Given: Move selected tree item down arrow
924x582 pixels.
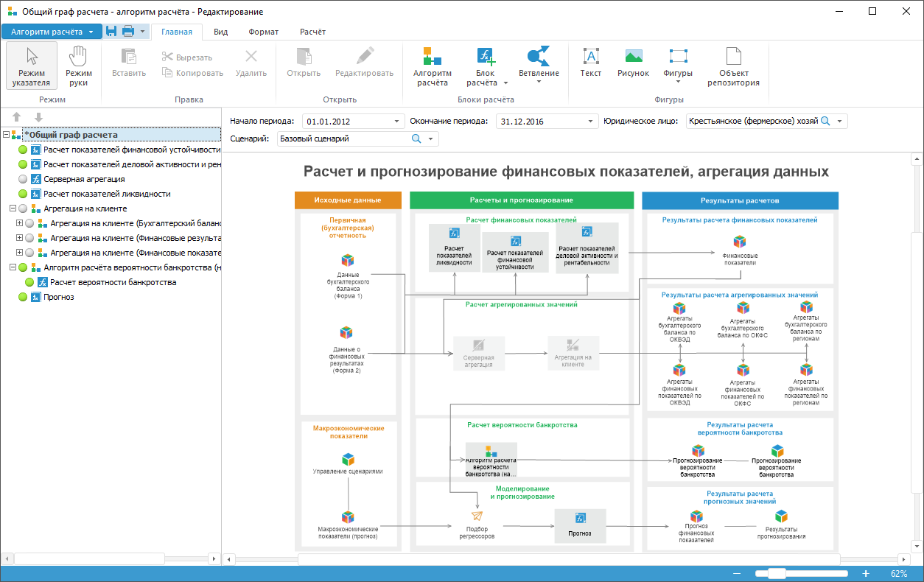Looking at the screenshot, I should pyautogui.click(x=38, y=118).
